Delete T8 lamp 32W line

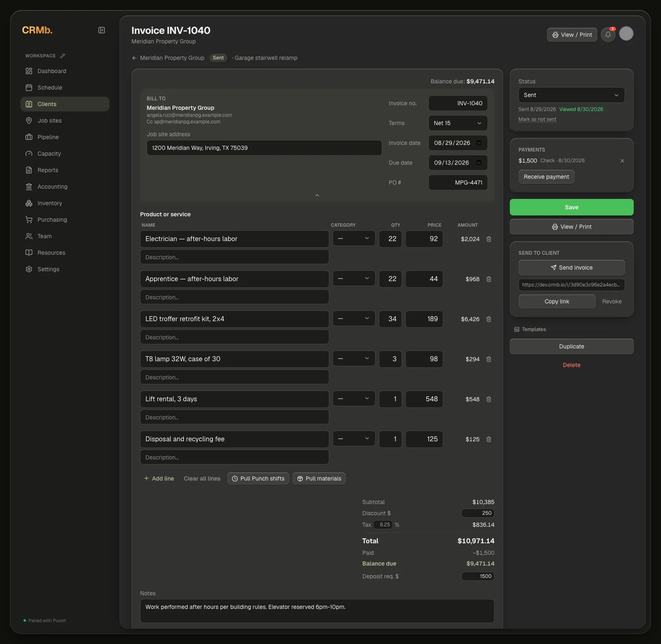pos(489,359)
